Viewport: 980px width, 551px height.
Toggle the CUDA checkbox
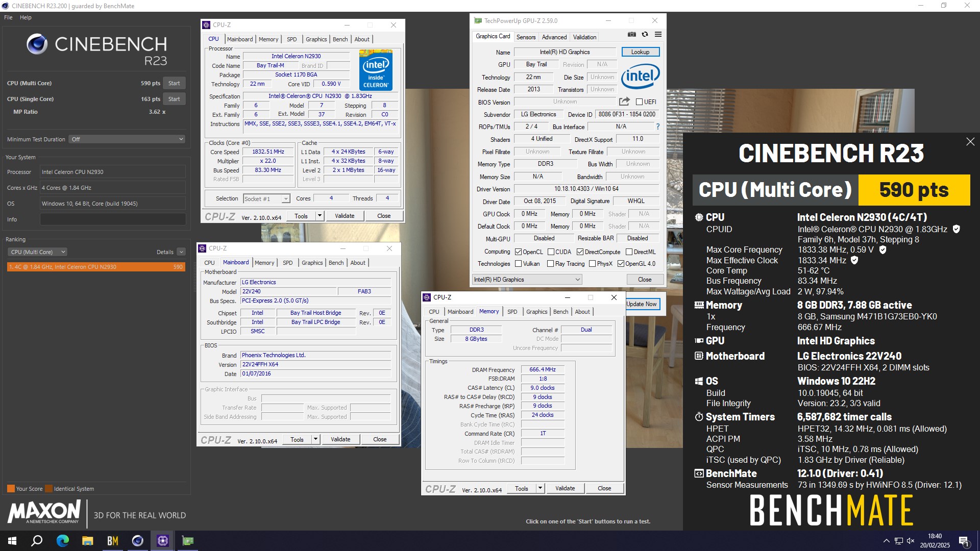tap(551, 252)
